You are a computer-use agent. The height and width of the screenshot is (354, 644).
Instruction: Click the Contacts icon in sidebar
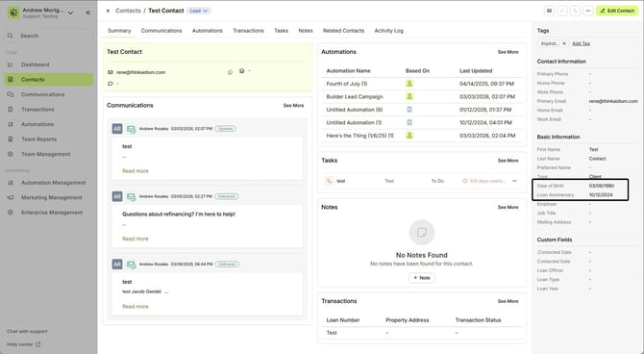(11, 79)
